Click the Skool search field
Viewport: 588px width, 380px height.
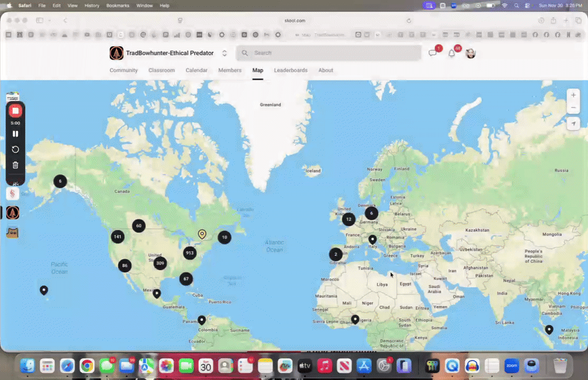(327, 53)
